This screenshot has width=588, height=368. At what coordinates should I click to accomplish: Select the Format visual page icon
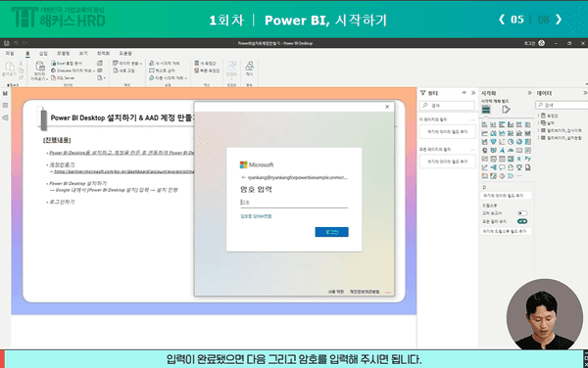506,110
